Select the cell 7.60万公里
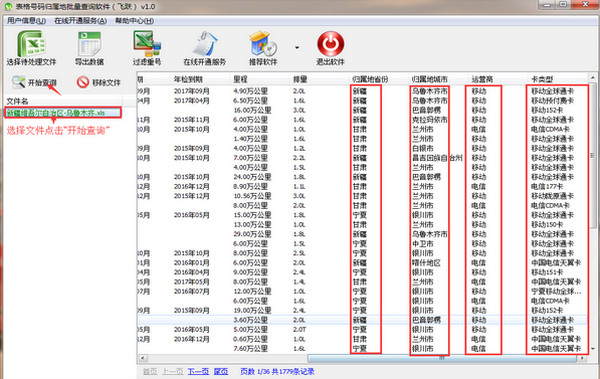600x379 pixels. (251, 348)
